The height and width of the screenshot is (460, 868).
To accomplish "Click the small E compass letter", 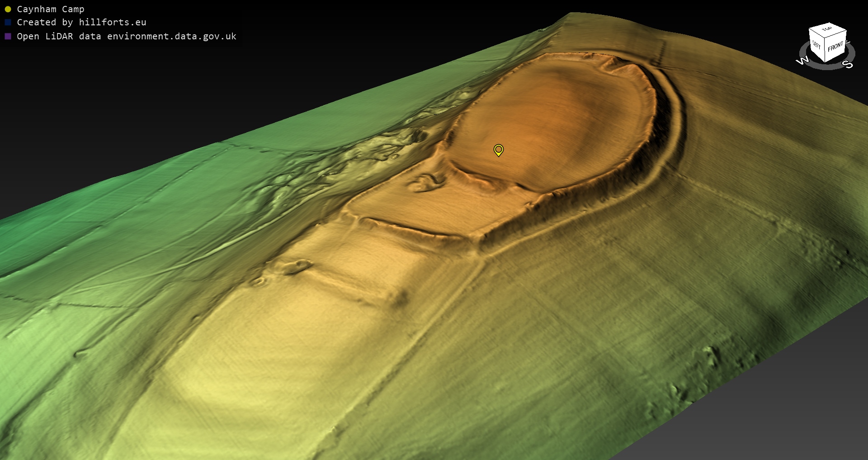I will point(848,43).
